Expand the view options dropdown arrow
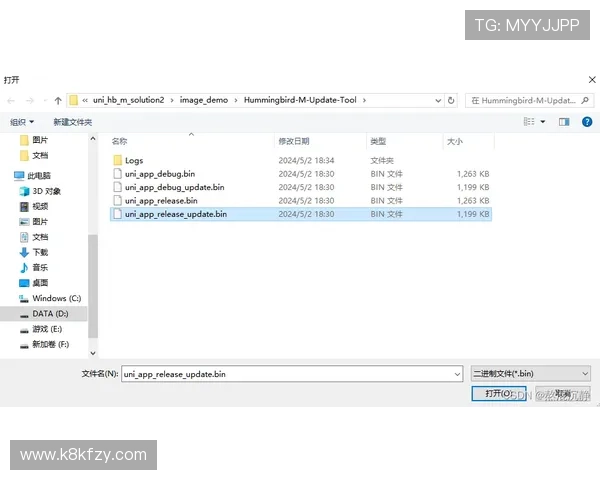600x480 pixels. (543, 122)
